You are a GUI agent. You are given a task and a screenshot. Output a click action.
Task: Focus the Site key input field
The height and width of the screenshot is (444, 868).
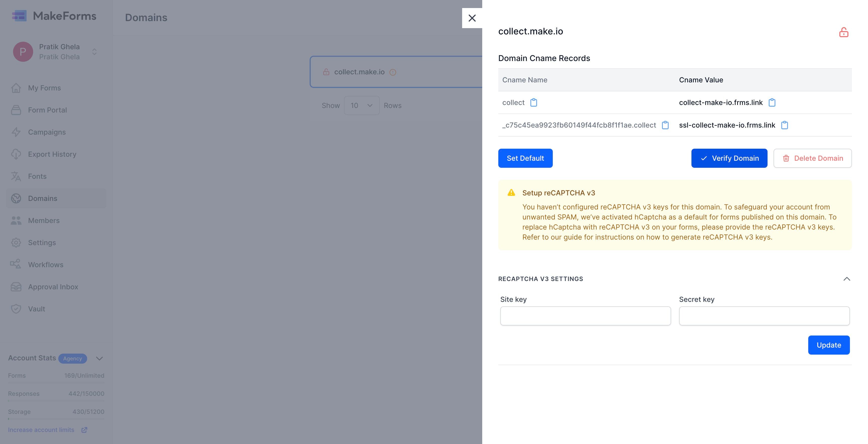coord(585,316)
